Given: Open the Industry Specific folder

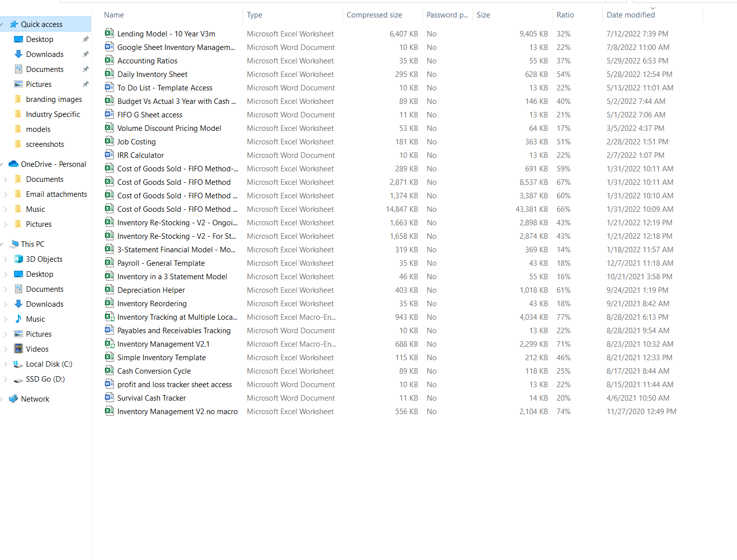Looking at the screenshot, I should point(52,114).
